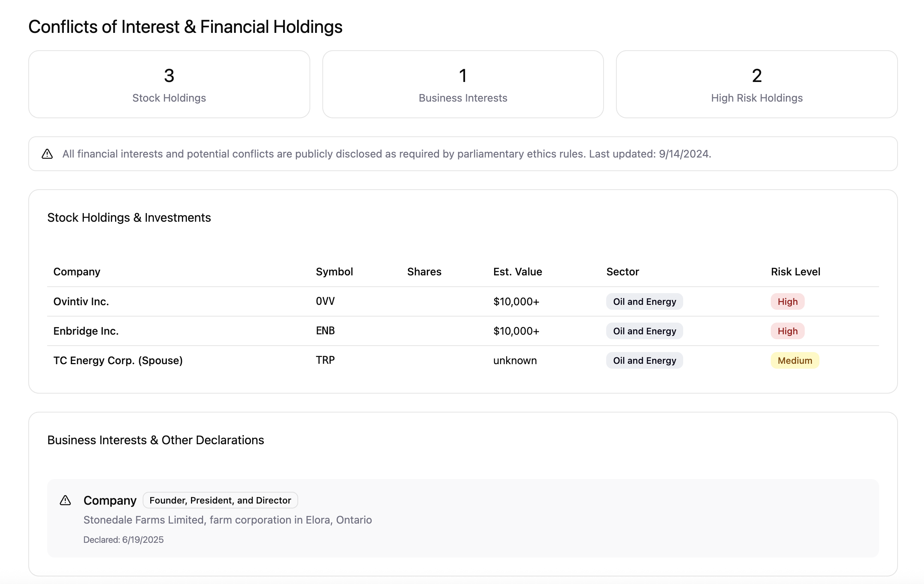
Task: Click the Sector column header
Action: (622, 272)
